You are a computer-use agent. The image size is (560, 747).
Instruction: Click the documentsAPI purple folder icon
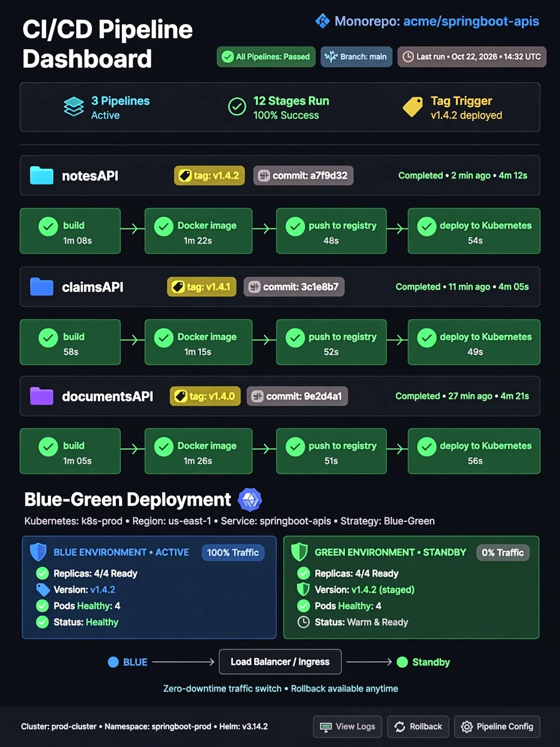click(42, 396)
